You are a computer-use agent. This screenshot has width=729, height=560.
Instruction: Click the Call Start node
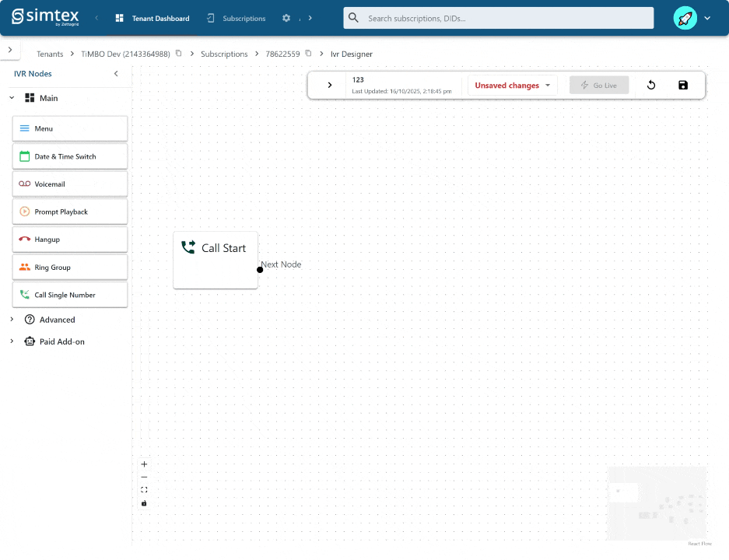216,260
